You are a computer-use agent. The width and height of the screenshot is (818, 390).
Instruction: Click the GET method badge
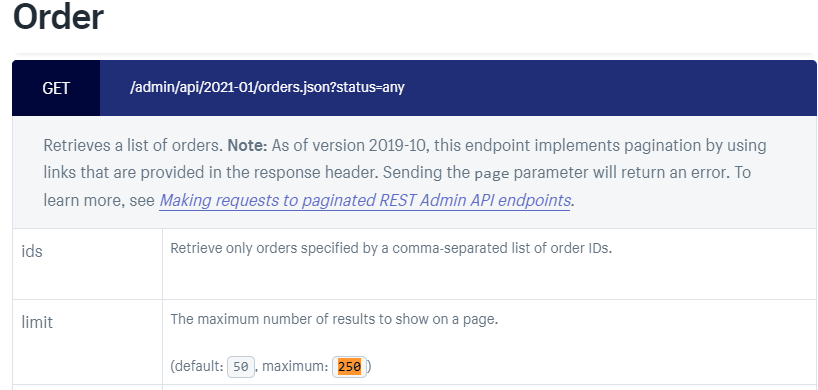click(56, 88)
